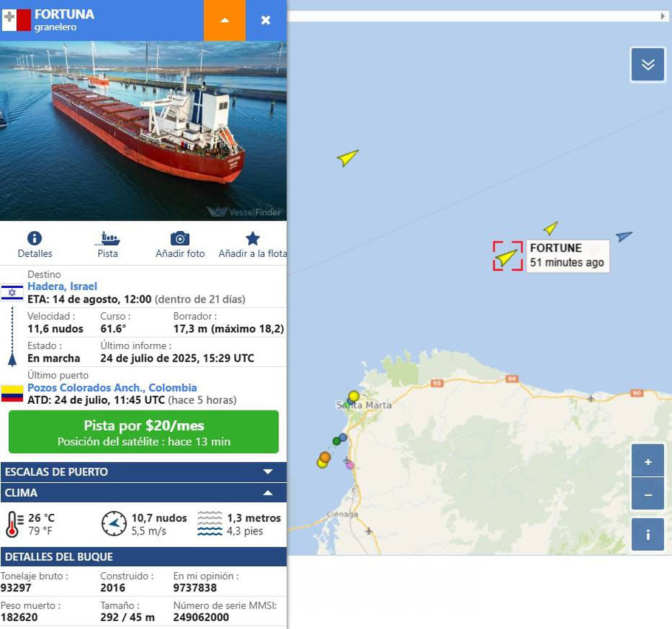Open the map info 'i' button
Image resolution: width=672 pixels, height=629 pixels.
point(648,535)
